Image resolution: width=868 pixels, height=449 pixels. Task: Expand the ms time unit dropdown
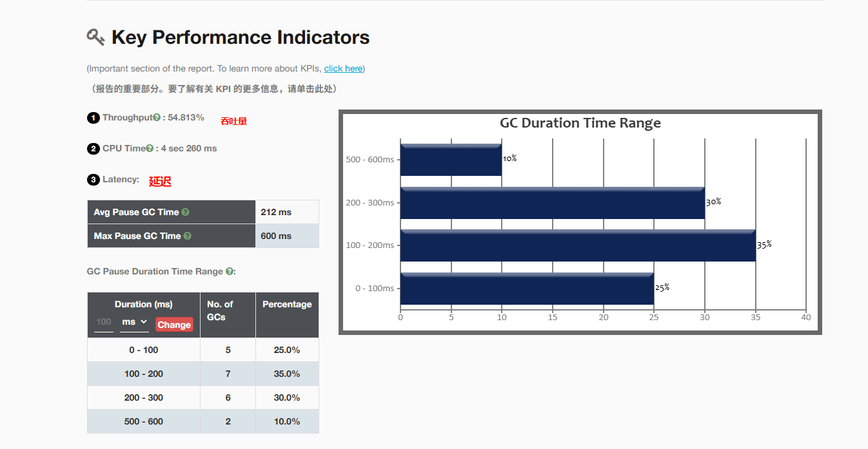tap(134, 322)
